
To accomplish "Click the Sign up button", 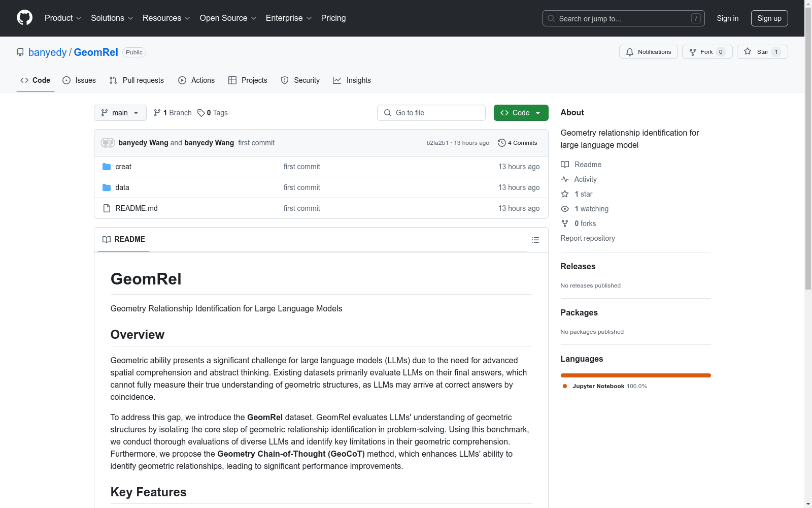I will (x=769, y=18).
